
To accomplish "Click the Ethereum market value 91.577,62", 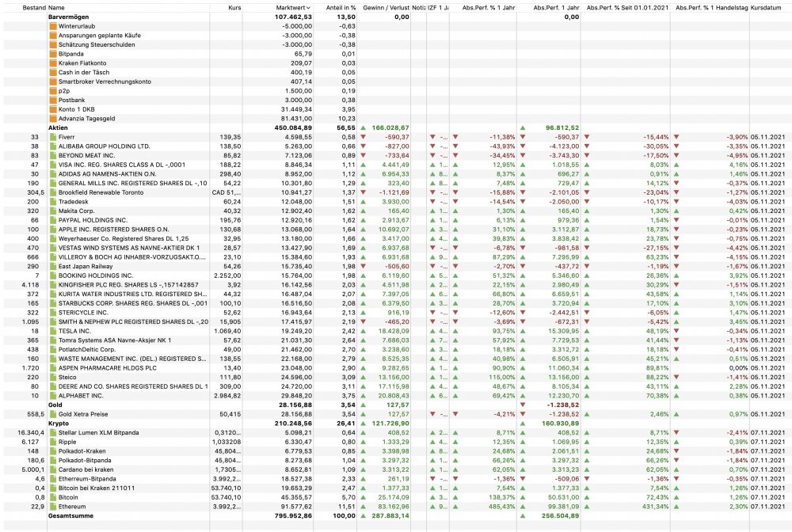I will tap(296, 506).
